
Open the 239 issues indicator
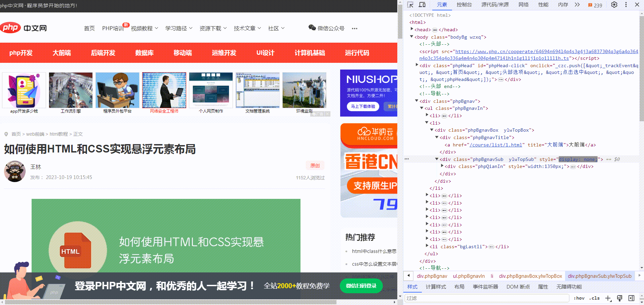coord(595,5)
